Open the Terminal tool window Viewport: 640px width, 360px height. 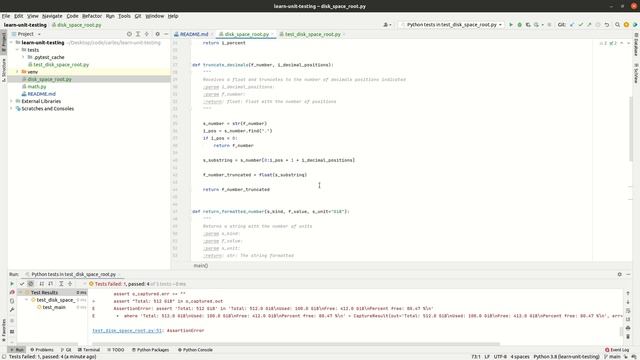click(x=89, y=350)
